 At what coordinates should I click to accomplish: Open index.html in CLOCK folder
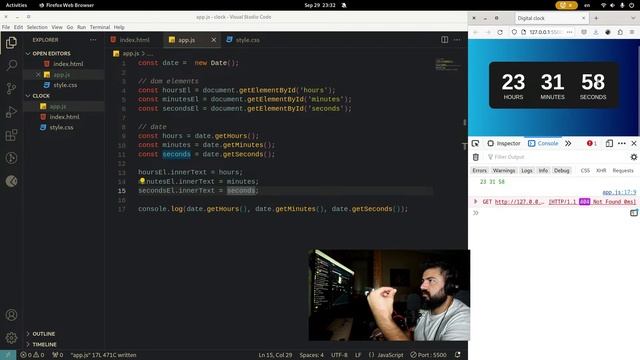click(64, 117)
